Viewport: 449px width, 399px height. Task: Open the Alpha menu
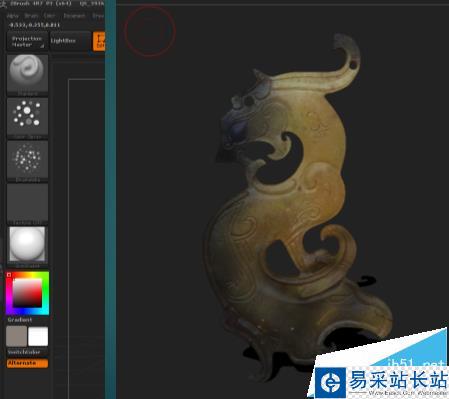click(x=13, y=16)
